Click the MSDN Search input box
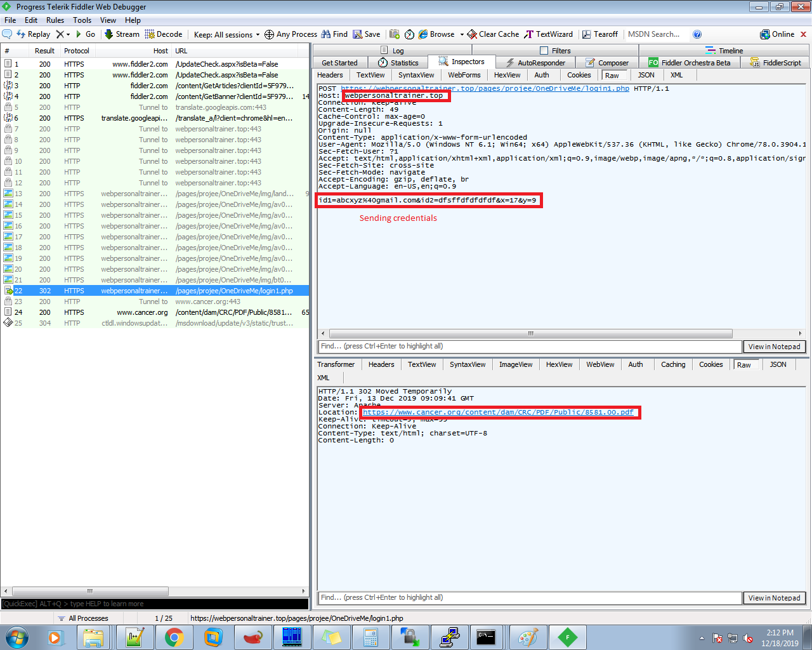812x650 pixels. [657, 34]
